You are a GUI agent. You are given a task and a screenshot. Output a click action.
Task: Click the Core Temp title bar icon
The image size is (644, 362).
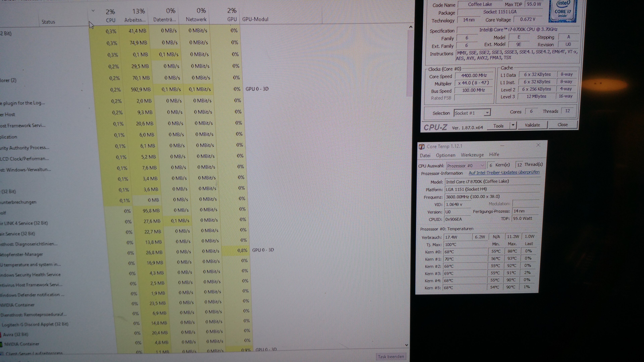421,147
